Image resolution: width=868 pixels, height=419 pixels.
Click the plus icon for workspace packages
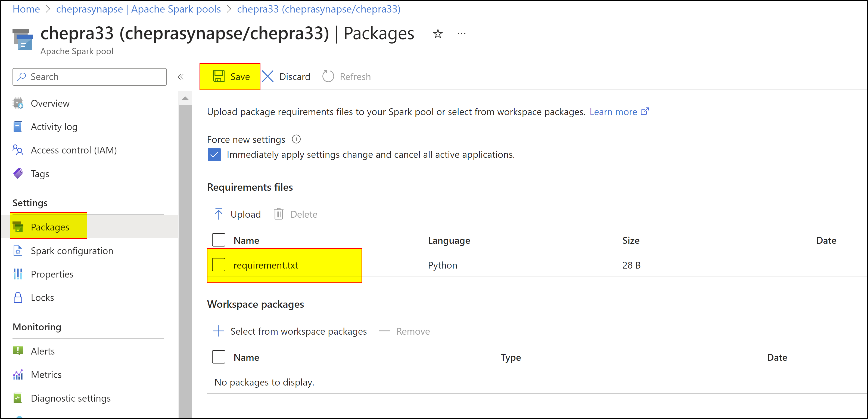(218, 331)
